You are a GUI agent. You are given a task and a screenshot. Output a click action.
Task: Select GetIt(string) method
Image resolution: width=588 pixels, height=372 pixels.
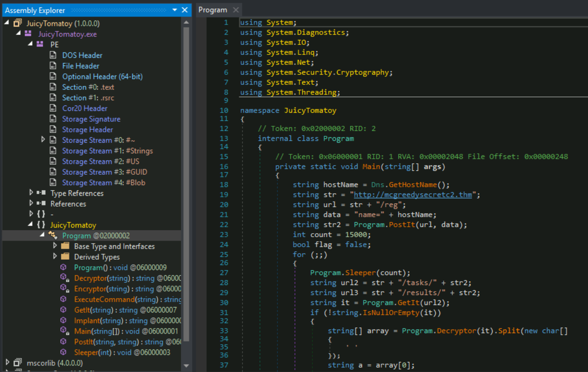(x=125, y=310)
